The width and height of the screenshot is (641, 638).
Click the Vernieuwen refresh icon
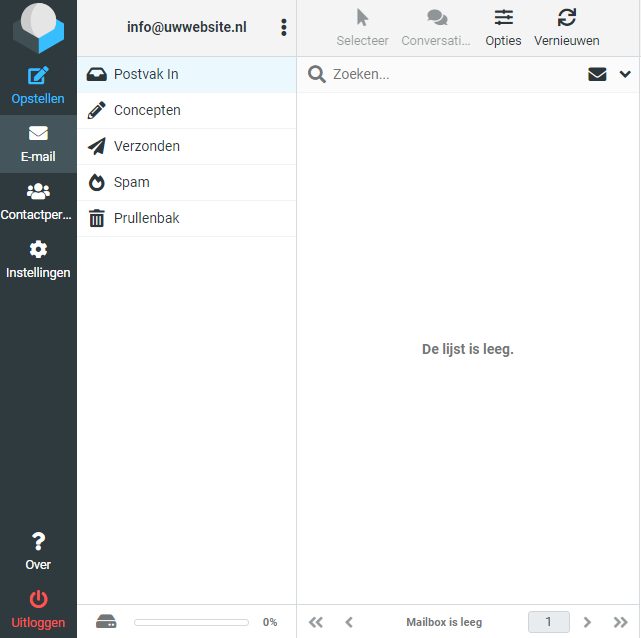coord(567,18)
